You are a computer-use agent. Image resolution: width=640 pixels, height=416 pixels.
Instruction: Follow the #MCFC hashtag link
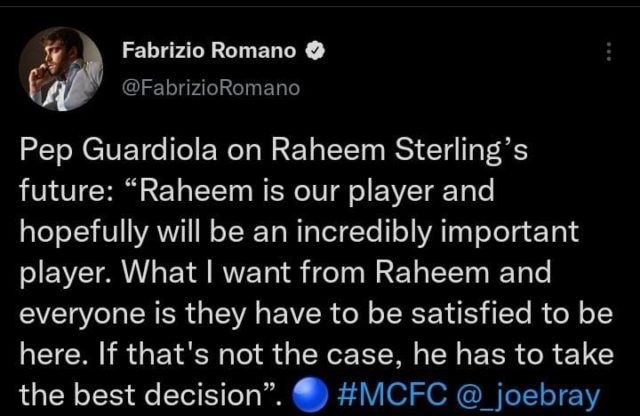(x=392, y=395)
